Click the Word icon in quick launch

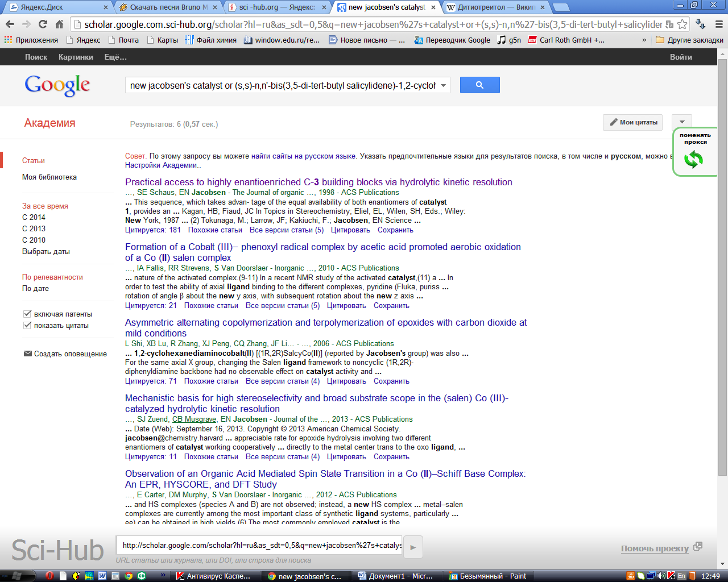(102, 576)
